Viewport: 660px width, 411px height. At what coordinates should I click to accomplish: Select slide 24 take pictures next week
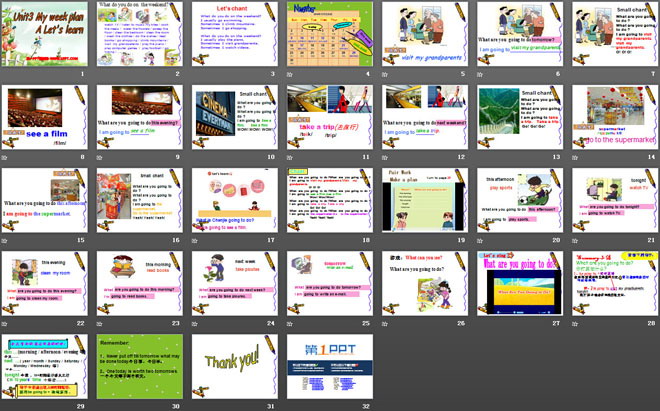tap(235, 283)
